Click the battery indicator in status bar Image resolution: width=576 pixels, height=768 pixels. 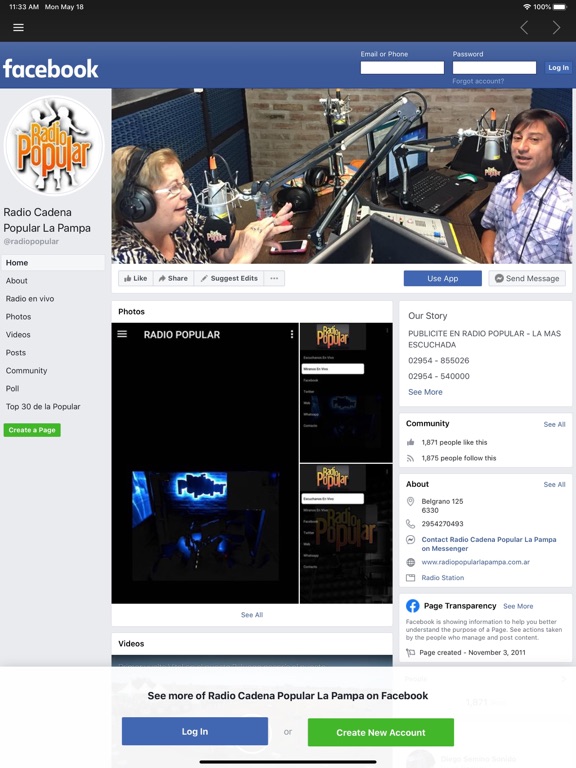(x=559, y=7)
